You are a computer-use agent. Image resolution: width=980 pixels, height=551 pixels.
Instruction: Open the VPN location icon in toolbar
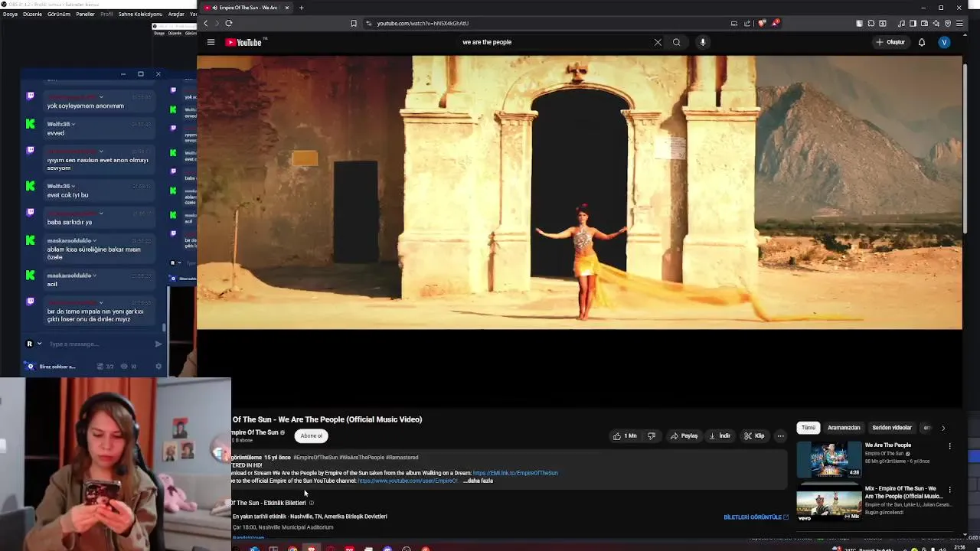pyautogui.click(x=948, y=23)
